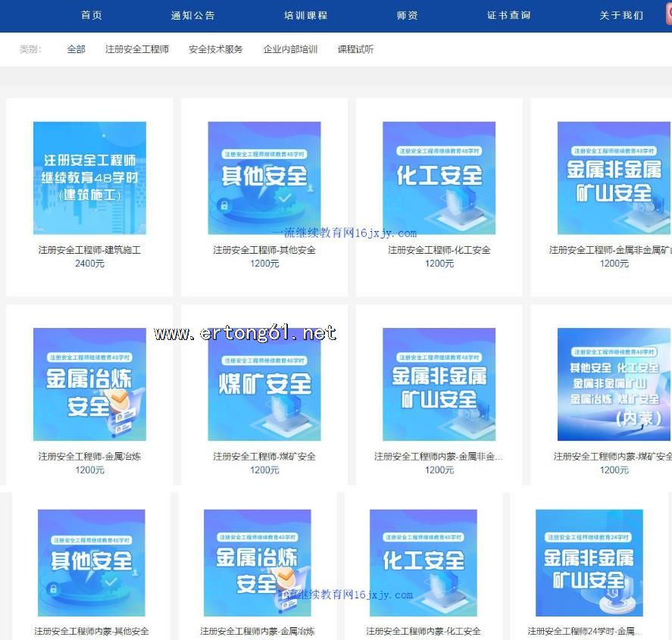This screenshot has width=672, height=640.
Task: Click the 注册安全工程师内蒙-其他安全 course title
Action: point(92,631)
